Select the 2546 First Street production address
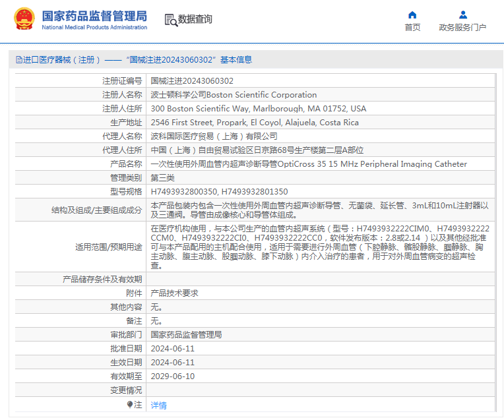Screen dimensions: 504x420 255,123
